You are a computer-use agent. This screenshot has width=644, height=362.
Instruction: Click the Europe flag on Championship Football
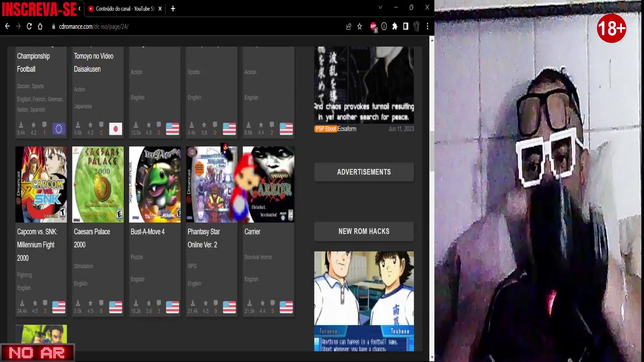(59, 129)
